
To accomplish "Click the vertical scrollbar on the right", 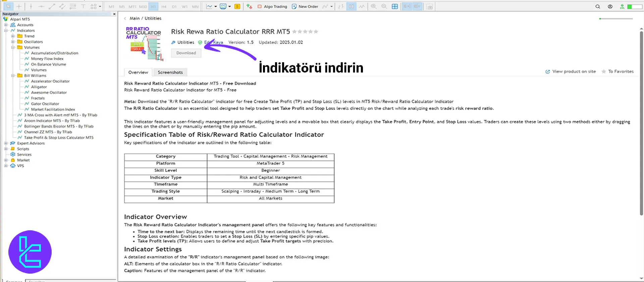I will pos(641,121).
